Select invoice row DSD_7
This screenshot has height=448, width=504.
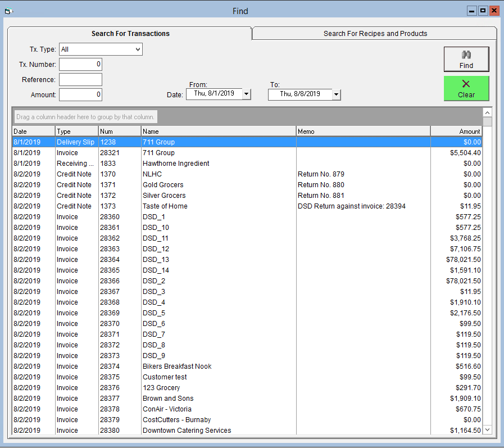(x=247, y=334)
